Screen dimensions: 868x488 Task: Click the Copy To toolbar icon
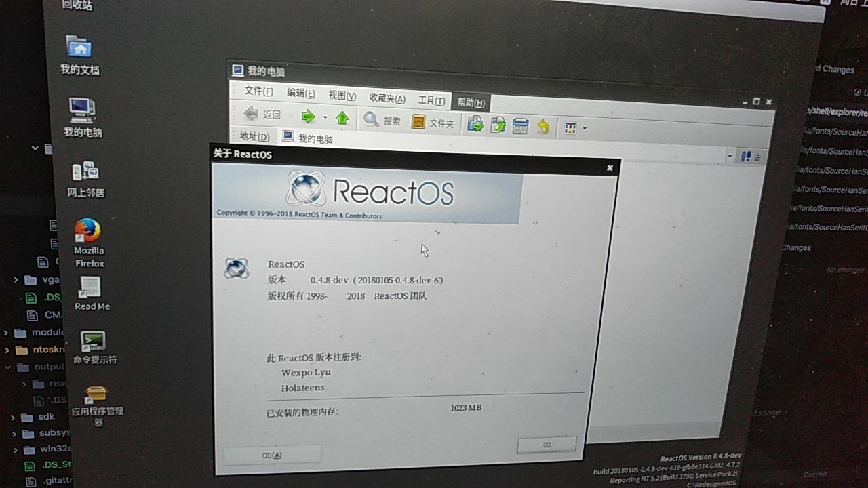point(498,125)
